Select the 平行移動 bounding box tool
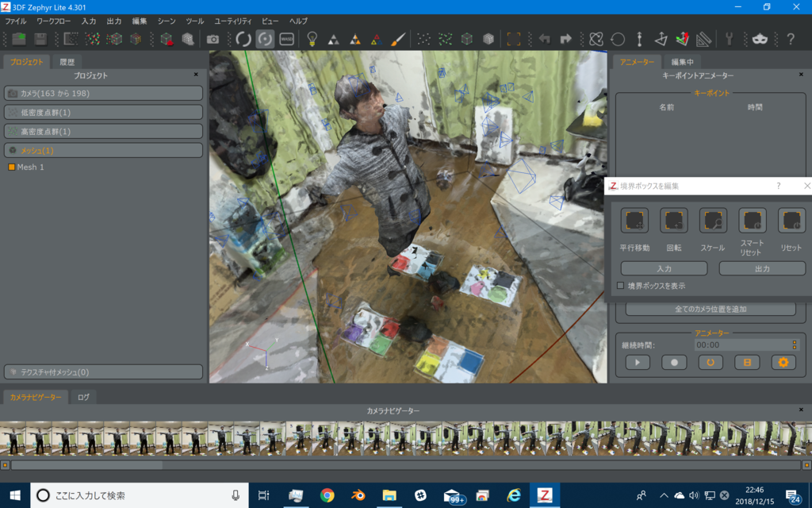Image resolution: width=812 pixels, height=508 pixels. 634,221
